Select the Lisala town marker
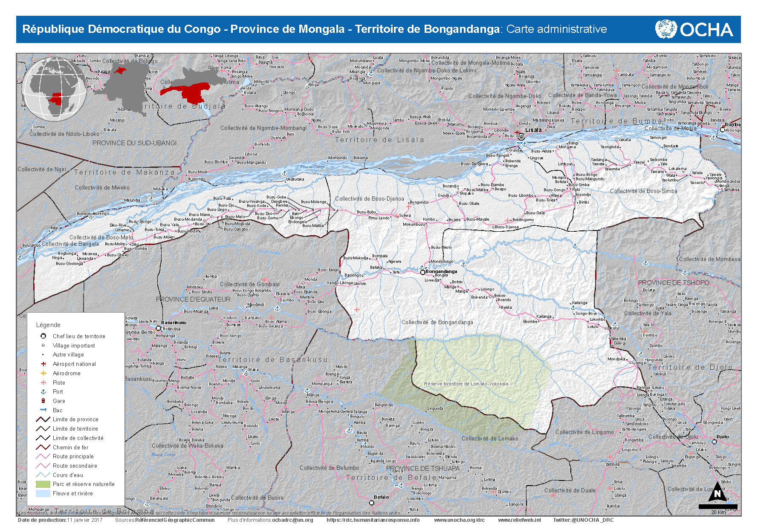The height and width of the screenshot is (532, 758). (x=521, y=137)
